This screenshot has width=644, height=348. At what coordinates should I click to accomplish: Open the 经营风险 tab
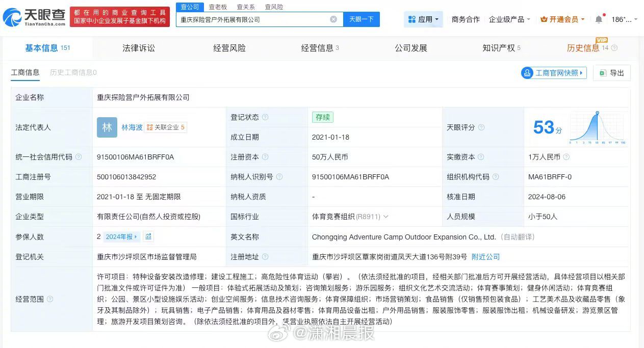(x=229, y=48)
